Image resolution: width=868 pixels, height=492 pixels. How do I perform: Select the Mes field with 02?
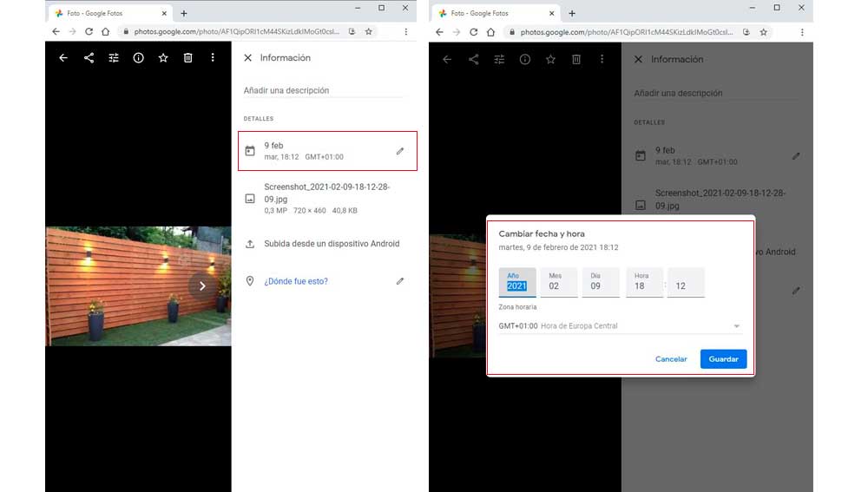click(x=558, y=282)
